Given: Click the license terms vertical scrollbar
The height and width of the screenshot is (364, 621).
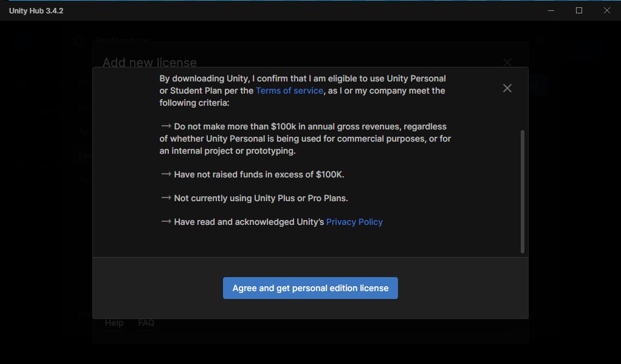Looking at the screenshot, I should [x=522, y=191].
